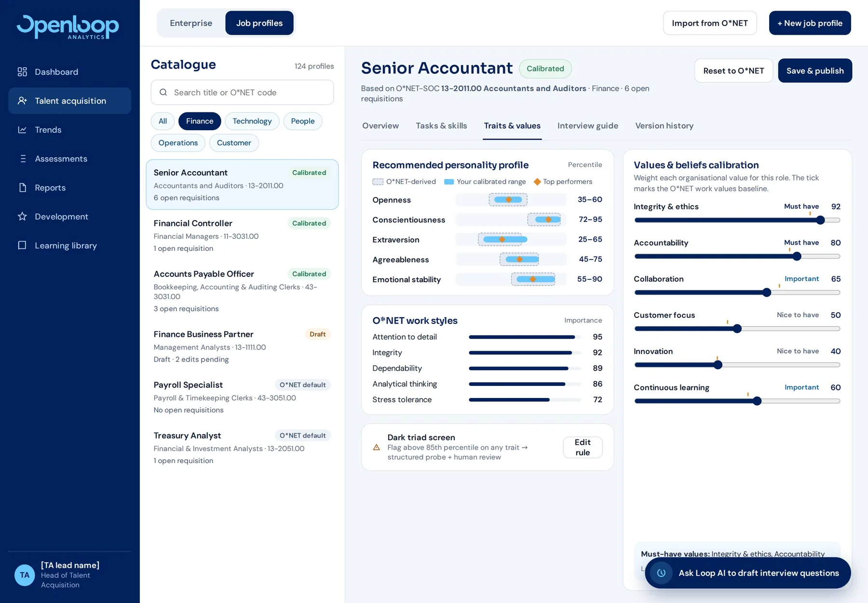Select the Job profiles toggle tab
The image size is (868, 603).
pyautogui.click(x=259, y=23)
